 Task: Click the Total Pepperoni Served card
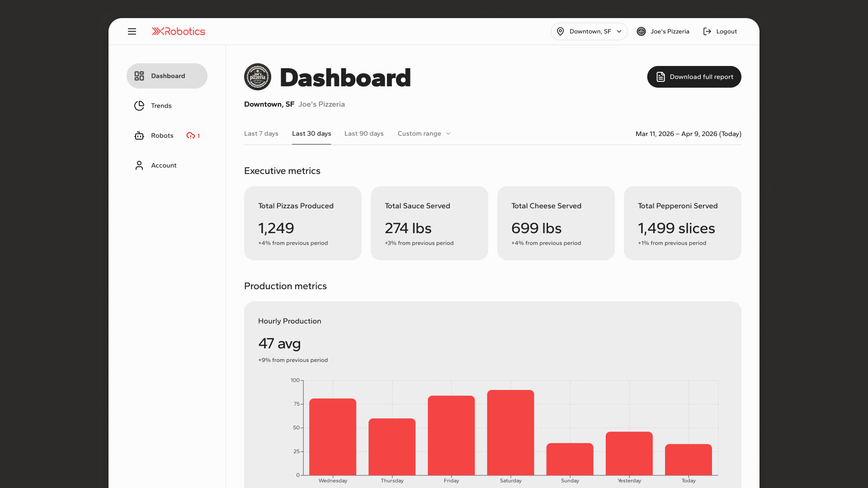[683, 223]
